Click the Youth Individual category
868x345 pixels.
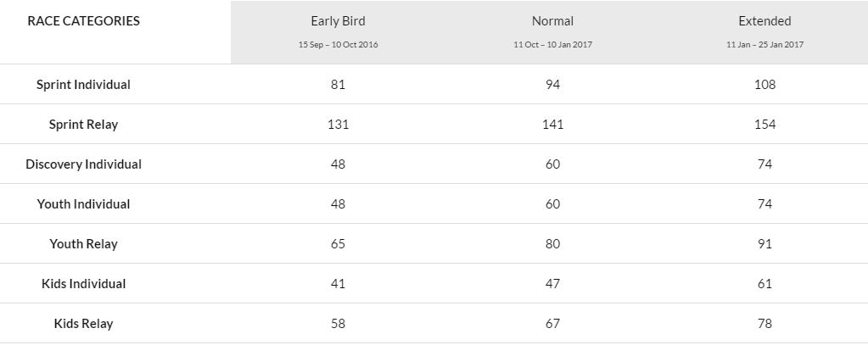point(84,204)
